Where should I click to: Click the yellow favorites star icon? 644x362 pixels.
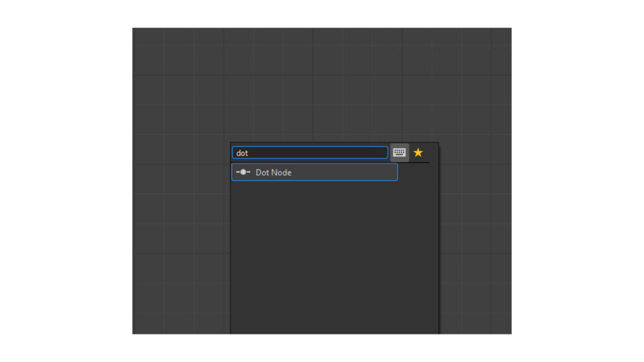[418, 153]
